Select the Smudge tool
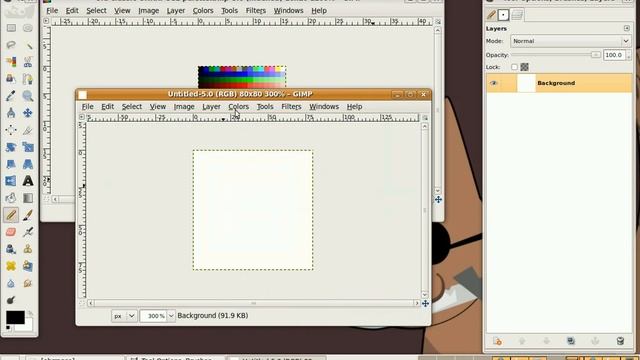 28,283
